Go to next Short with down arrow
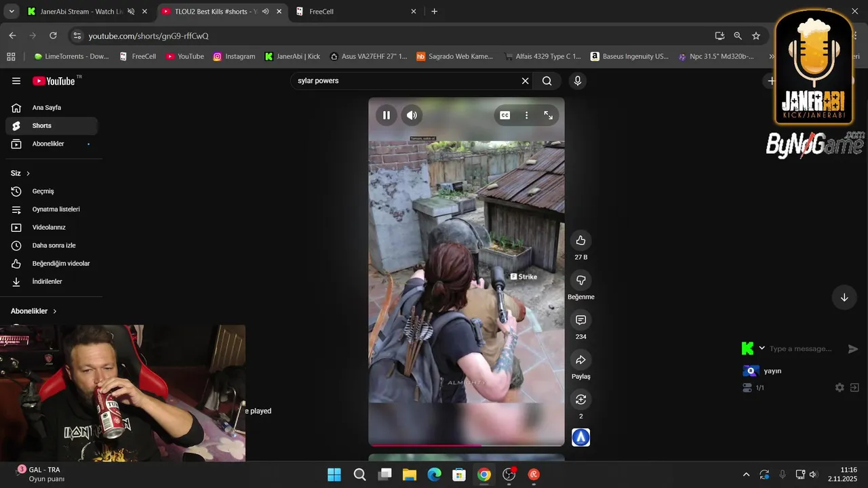Screen dimensions: 868x488 tap(844, 298)
